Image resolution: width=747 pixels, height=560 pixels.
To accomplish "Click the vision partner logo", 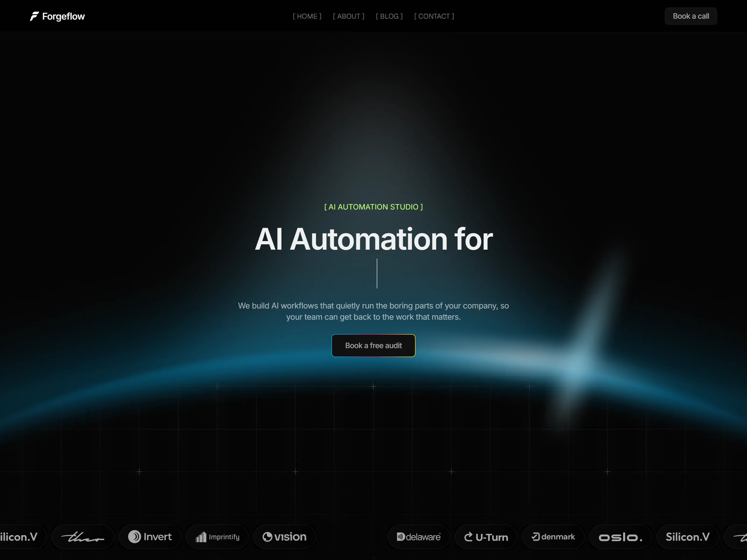I will [x=284, y=537].
